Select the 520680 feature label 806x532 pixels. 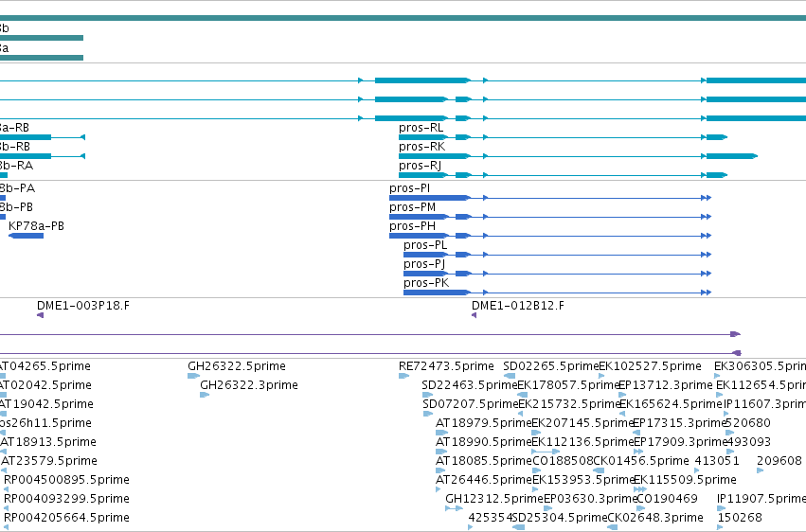click(x=748, y=423)
